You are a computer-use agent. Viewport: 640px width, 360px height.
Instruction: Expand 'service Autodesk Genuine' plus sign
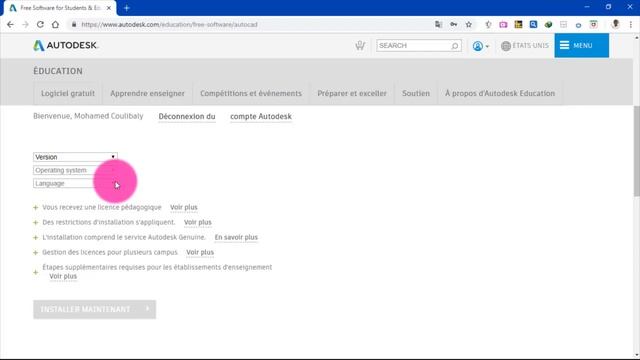tap(36, 238)
